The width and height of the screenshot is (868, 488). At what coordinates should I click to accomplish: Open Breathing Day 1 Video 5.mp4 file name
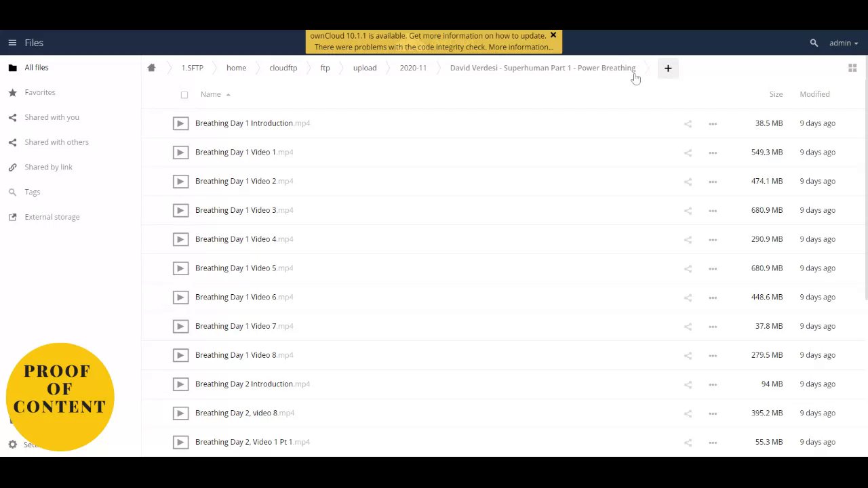[x=244, y=268]
